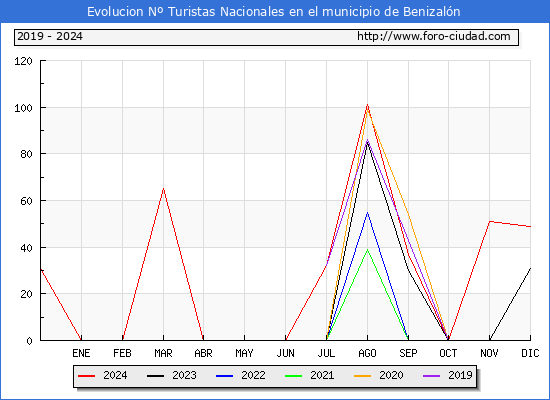The height and width of the screenshot is (400, 550).
Task: Select the 2019 - 2024 date range label
Action: [50, 36]
